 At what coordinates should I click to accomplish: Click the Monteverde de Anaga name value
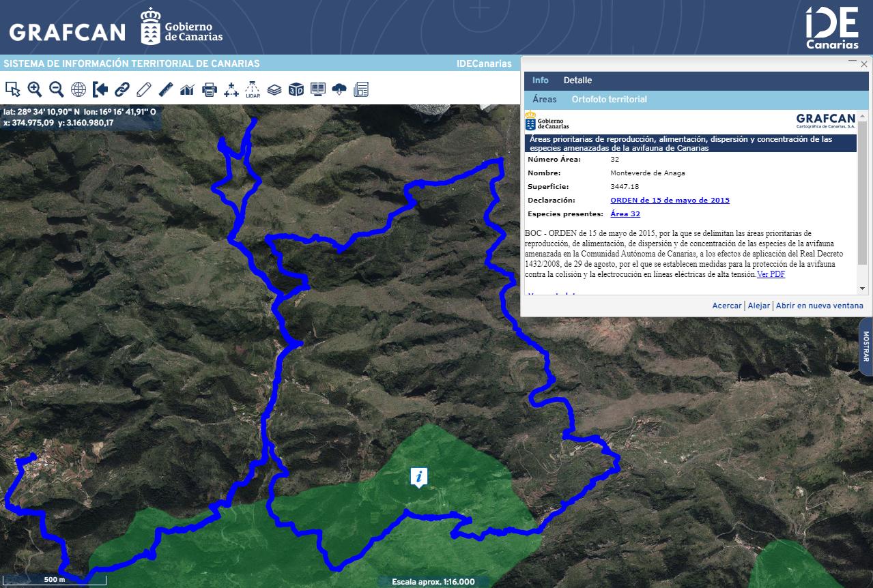point(648,173)
